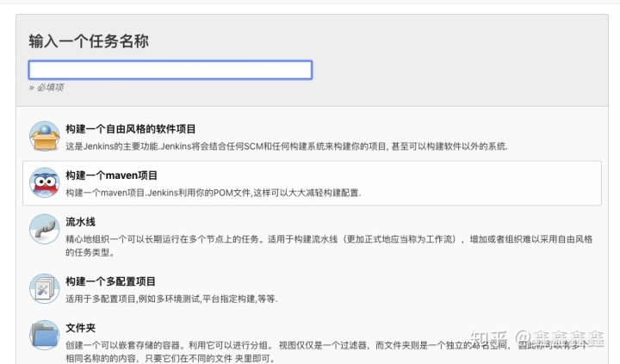
Task: Select the blue folder icon
Action: (45, 335)
